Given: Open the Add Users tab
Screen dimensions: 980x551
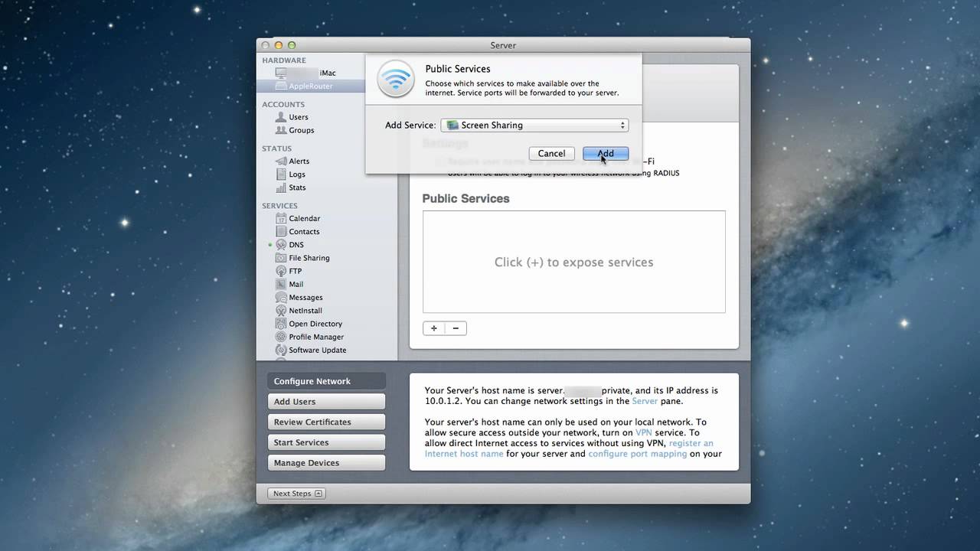Looking at the screenshot, I should (x=326, y=402).
